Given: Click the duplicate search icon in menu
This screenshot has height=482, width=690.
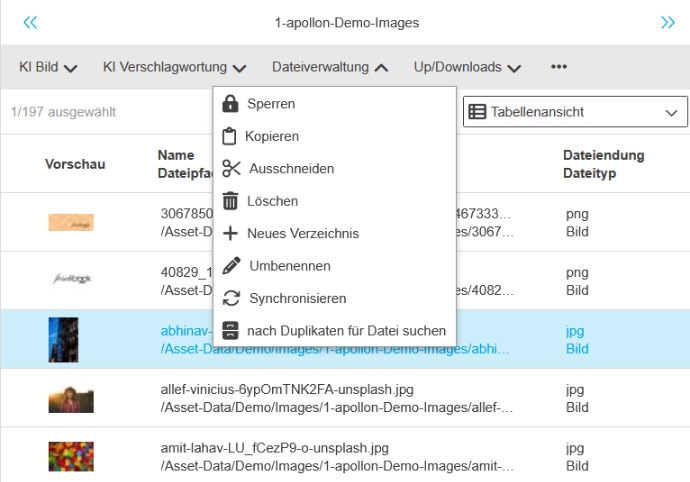Looking at the screenshot, I should tap(231, 331).
